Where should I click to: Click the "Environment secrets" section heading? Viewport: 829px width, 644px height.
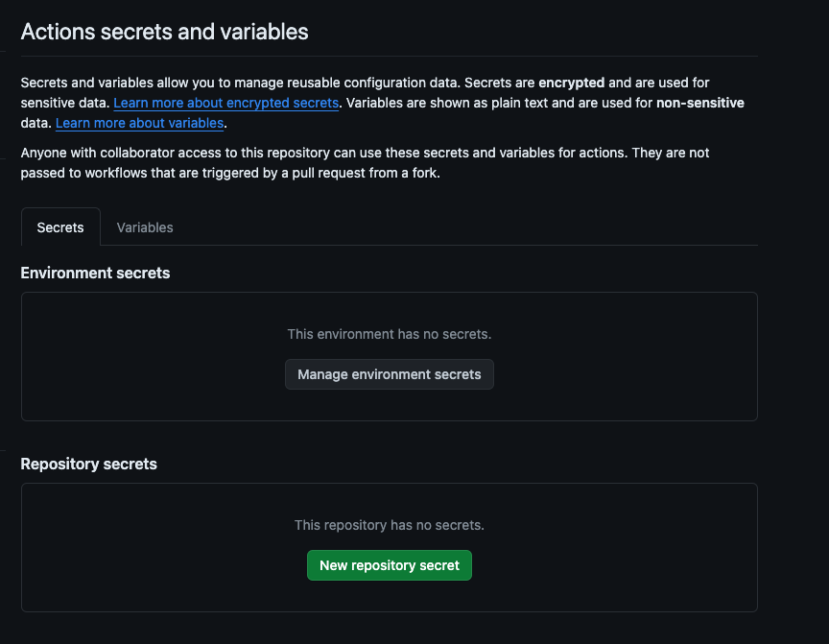coord(95,273)
